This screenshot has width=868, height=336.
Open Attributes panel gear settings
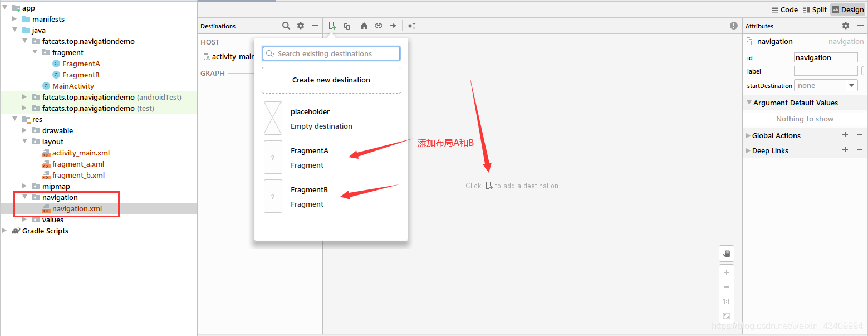pyautogui.click(x=846, y=26)
